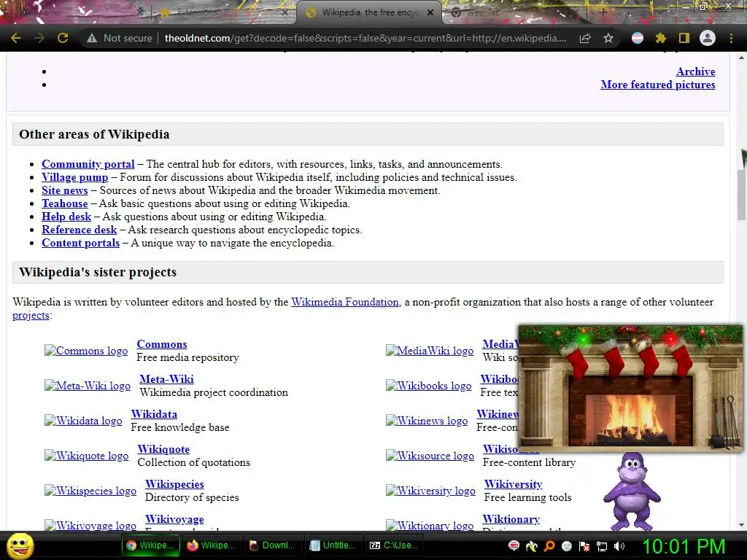Open the Wiktionary text link
This screenshot has width=747, height=560.
tap(511, 519)
